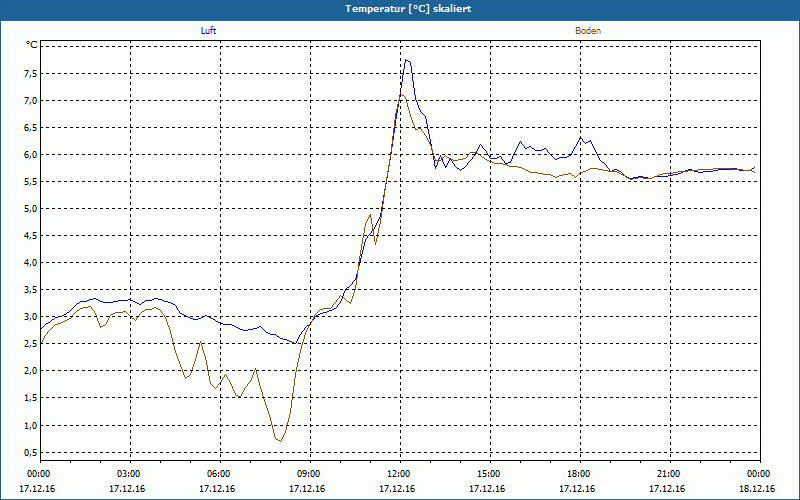Click the '21:00' time axis label
Viewport: 800px width, 500px height.
coord(670,474)
